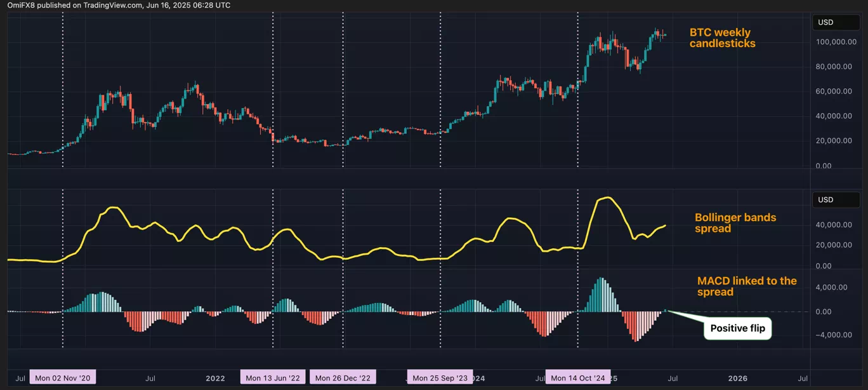Select 'MACD linked to the spread' annotation
Screen dimensions: 868x390
pyautogui.click(x=746, y=286)
